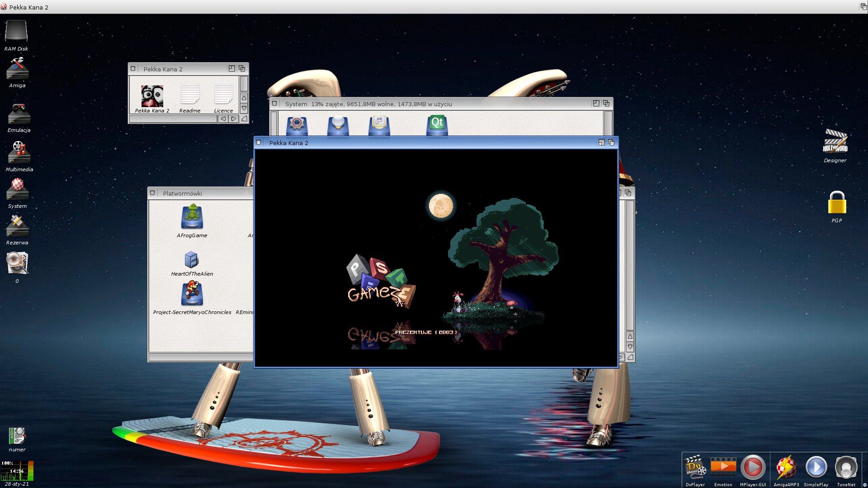Click the depth gadget of Pekka Kana 2 game window
The width and height of the screenshot is (868, 488).
[x=611, y=142]
